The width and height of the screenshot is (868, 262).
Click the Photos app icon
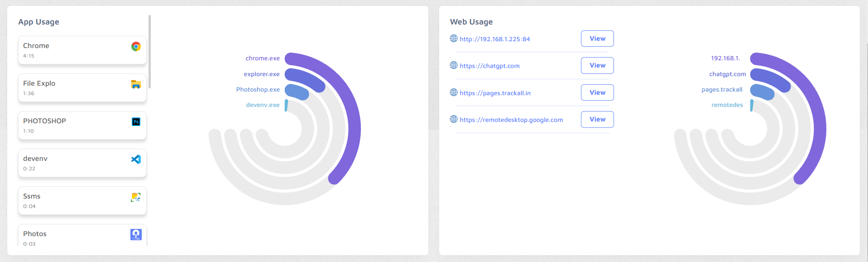coord(136,234)
